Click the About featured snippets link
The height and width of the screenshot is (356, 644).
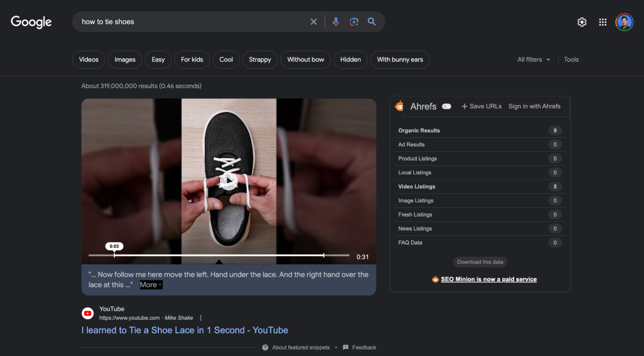(301, 347)
